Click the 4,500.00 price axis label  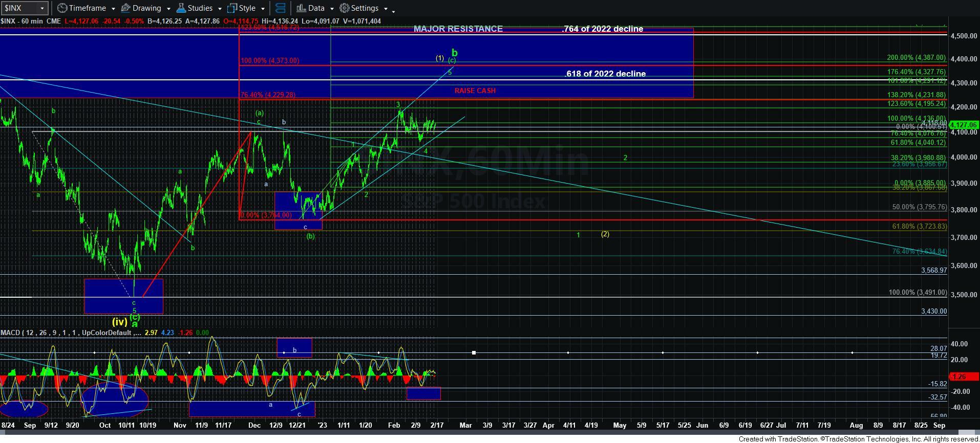coord(964,36)
